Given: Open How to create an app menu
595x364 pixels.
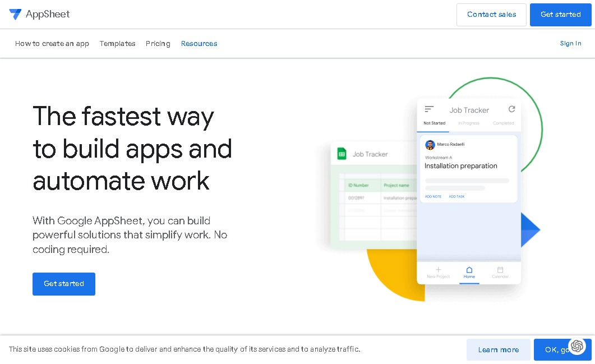Looking at the screenshot, I should (x=52, y=44).
